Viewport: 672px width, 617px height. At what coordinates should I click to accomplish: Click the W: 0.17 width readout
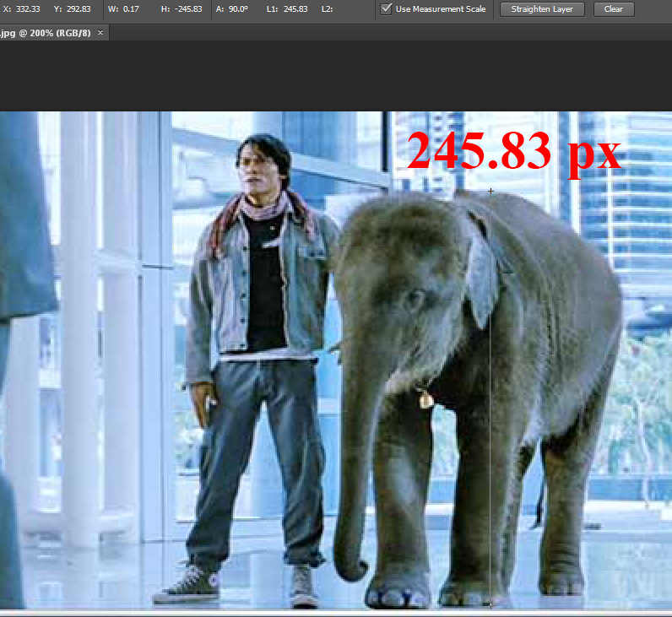(x=123, y=9)
